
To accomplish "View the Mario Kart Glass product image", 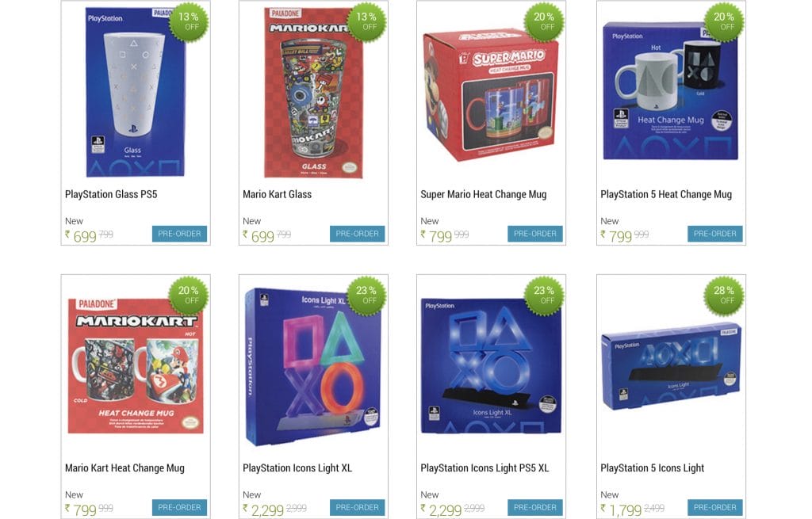I will (314, 93).
